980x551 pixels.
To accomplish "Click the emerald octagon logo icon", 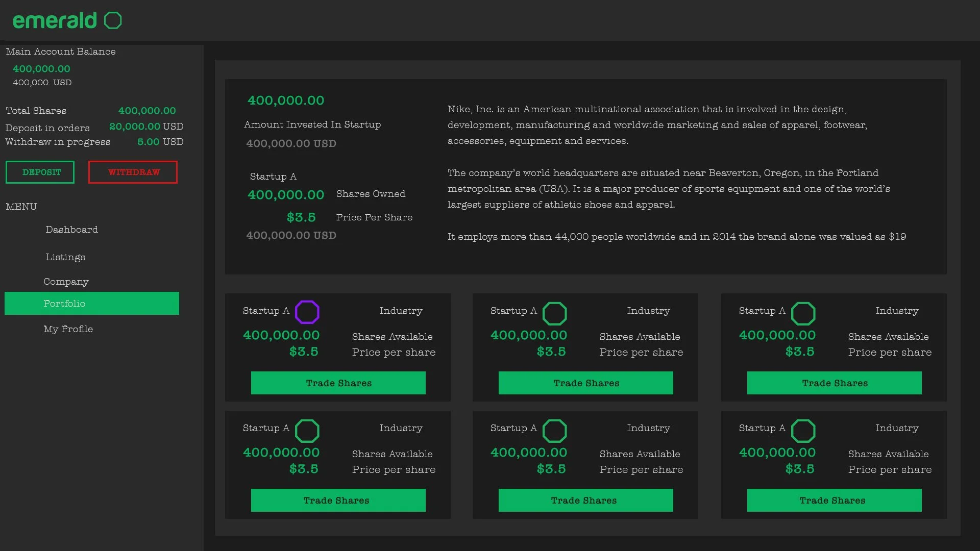I will coord(113,20).
